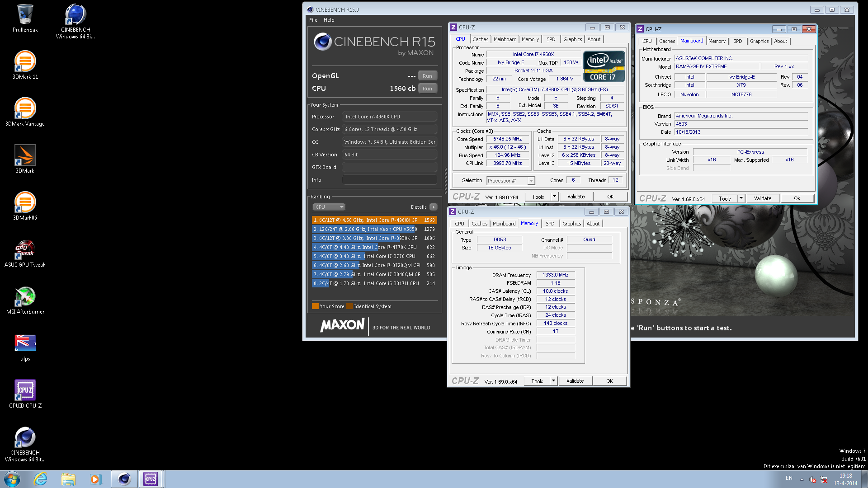The image size is (868, 488).
Task: Click the empty GFX Board field
Action: (x=389, y=167)
